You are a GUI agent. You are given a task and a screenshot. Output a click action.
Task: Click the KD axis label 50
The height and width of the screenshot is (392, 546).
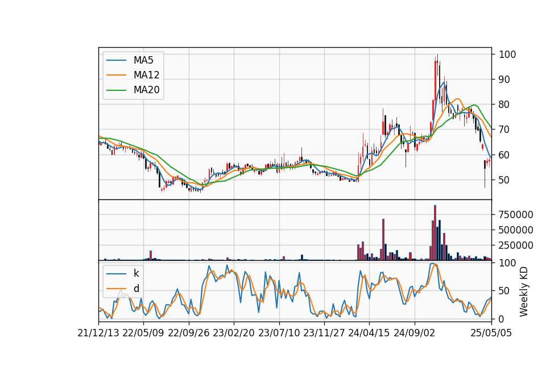504,291
